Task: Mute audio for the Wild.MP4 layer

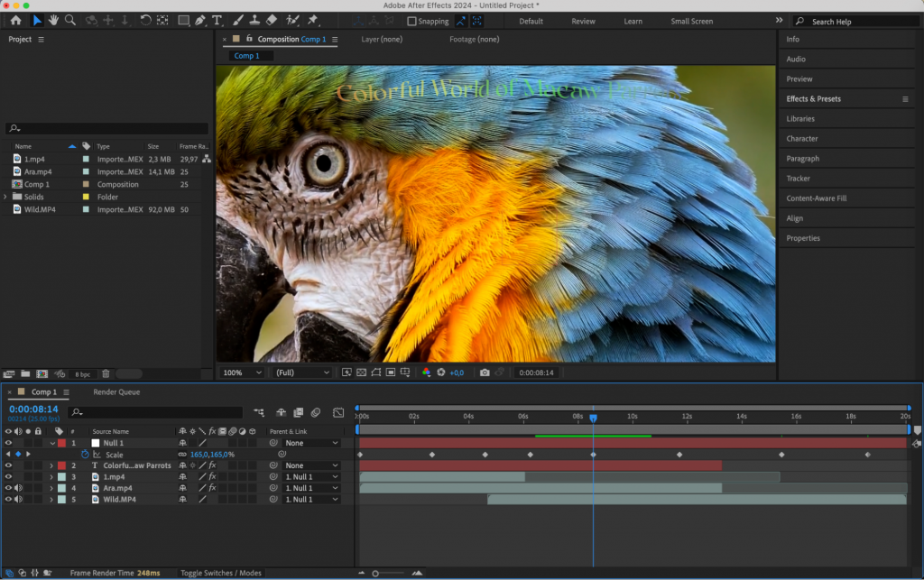Action: coord(18,498)
